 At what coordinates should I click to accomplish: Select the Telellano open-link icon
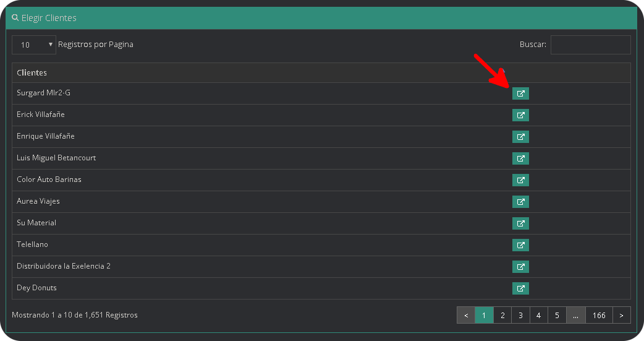point(520,245)
